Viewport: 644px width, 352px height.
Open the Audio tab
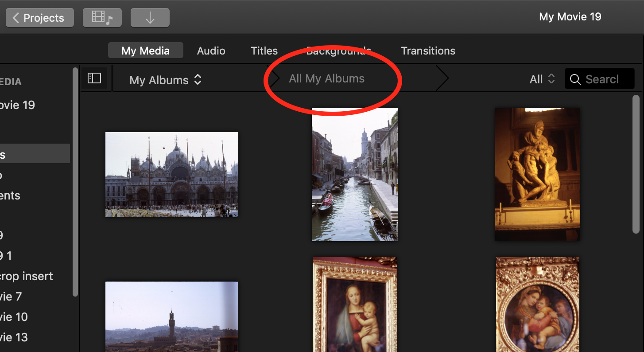coord(211,51)
